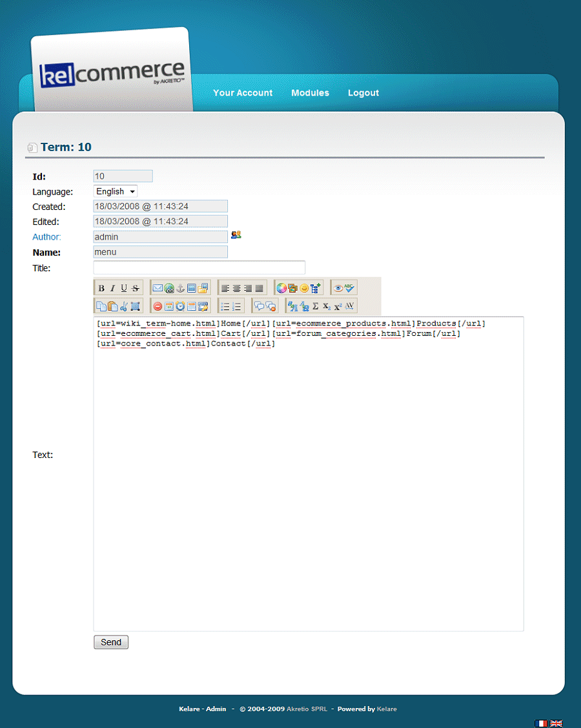Click the underline formatting icon
The width and height of the screenshot is (581, 728).
[x=124, y=288]
